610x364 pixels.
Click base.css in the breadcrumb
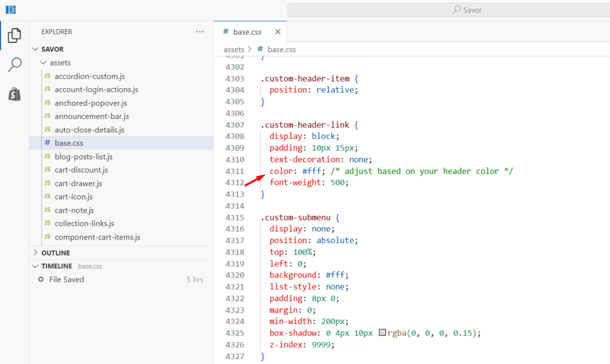point(281,49)
